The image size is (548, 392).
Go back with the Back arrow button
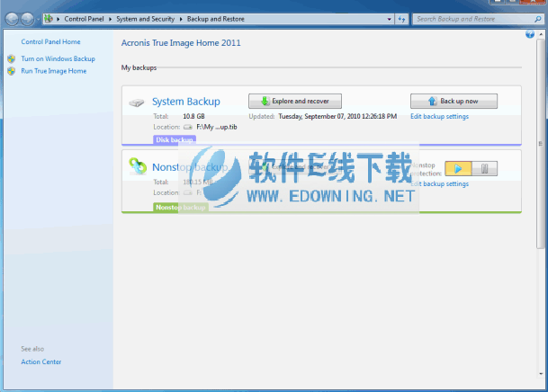point(12,19)
